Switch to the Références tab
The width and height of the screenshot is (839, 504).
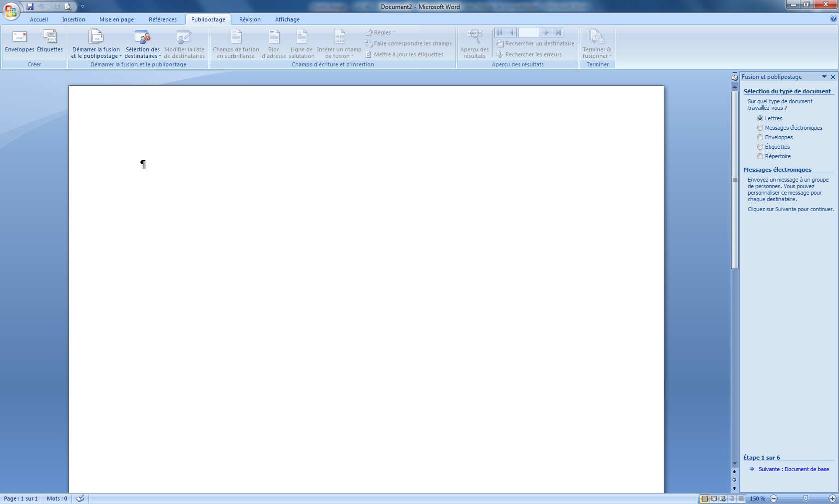[163, 19]
